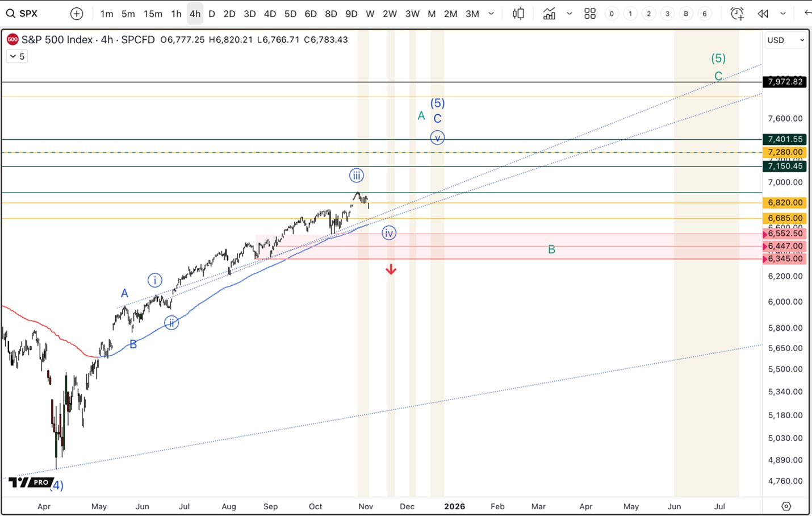Open chart settings gear icon
The image size is (812, 516).
coord(786,506)
